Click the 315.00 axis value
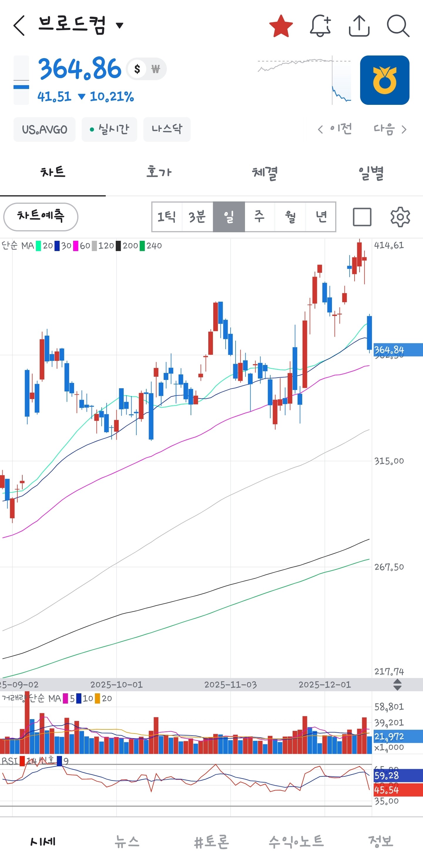 click(x=389, y=461)
